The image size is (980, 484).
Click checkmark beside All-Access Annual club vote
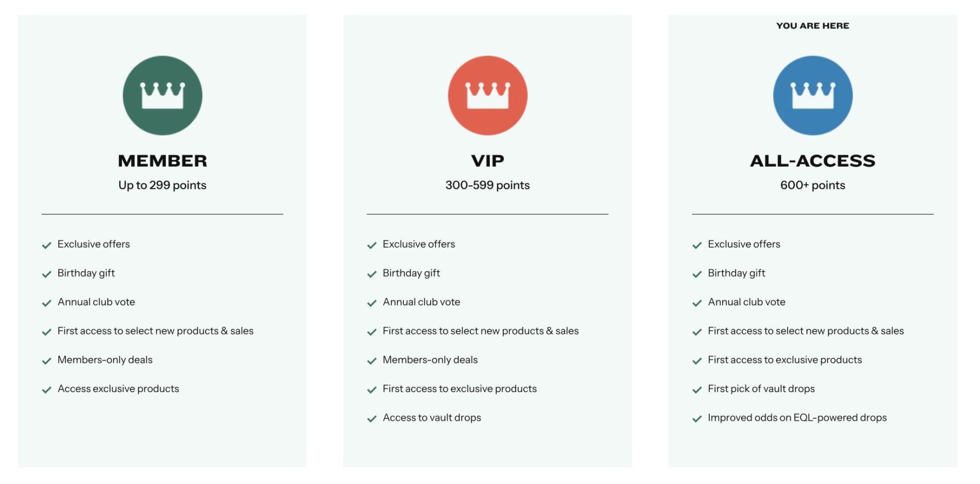click(x=697, y=303)
